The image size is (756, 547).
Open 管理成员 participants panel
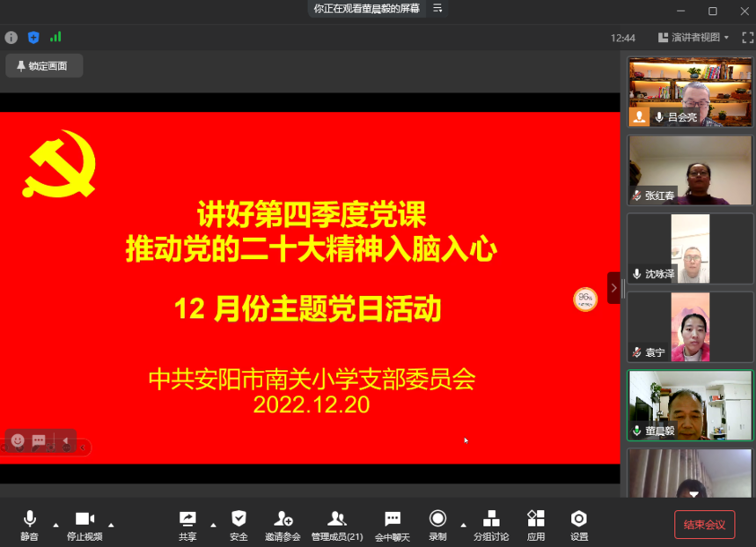[x=337, y=522]
